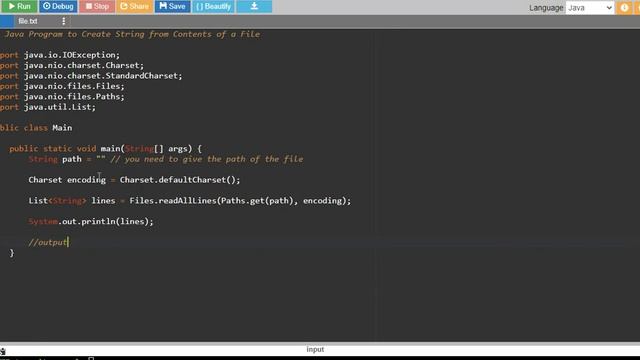Image resolution: width=640 pixels, height=360 pixels.
Task: Share the code with Share button
Action: point(134,7)
